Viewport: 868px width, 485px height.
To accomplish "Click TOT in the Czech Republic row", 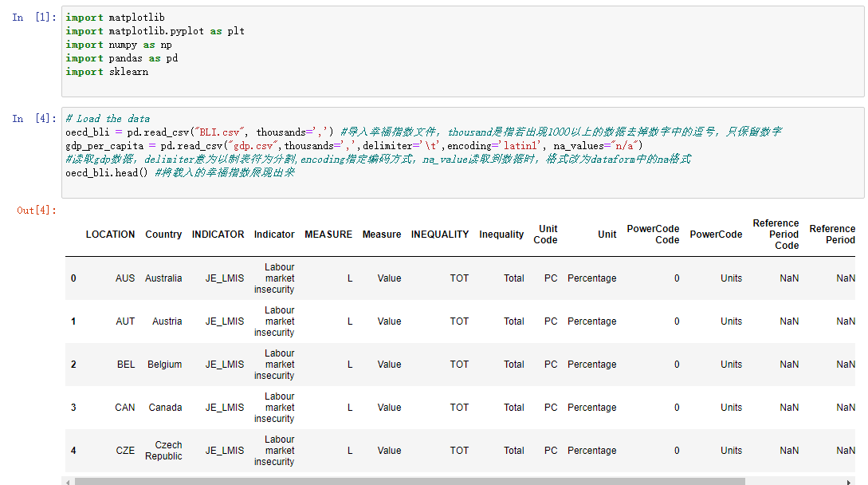I will [x=459, y=451].
